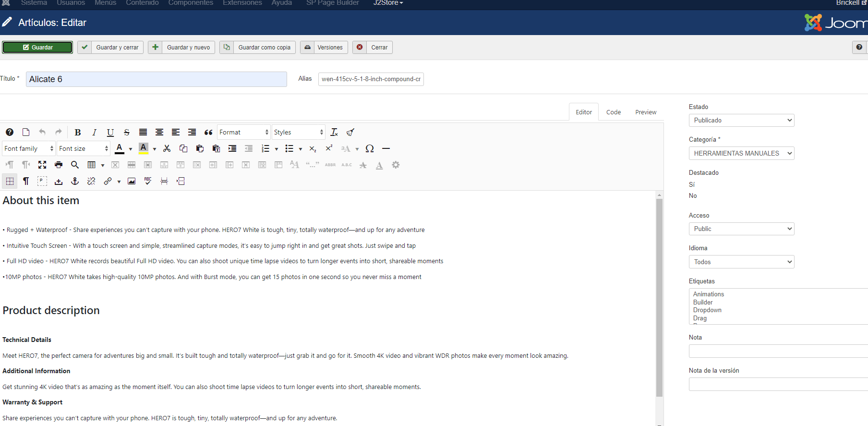The height and width of the screenshot is (426, 868).
Task: Click Cerrar button
Action: (x=373, y=47)
